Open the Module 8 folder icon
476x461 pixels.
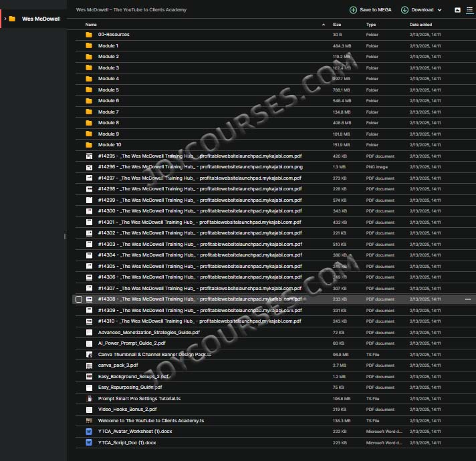click(89, 123)
